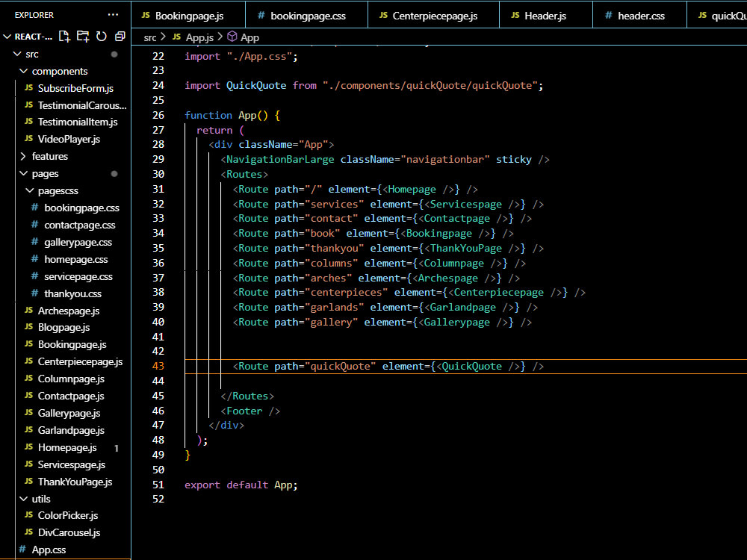The image size is (747, 560).
Task: Collapse the pagescss folder
Action: pos(30,191)
